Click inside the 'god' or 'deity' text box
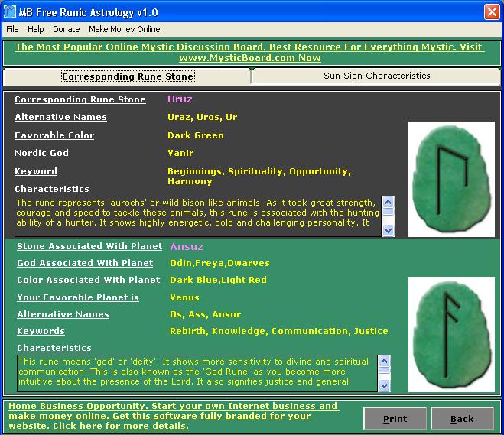The image size is (504, 435). [x=197, y=373]
